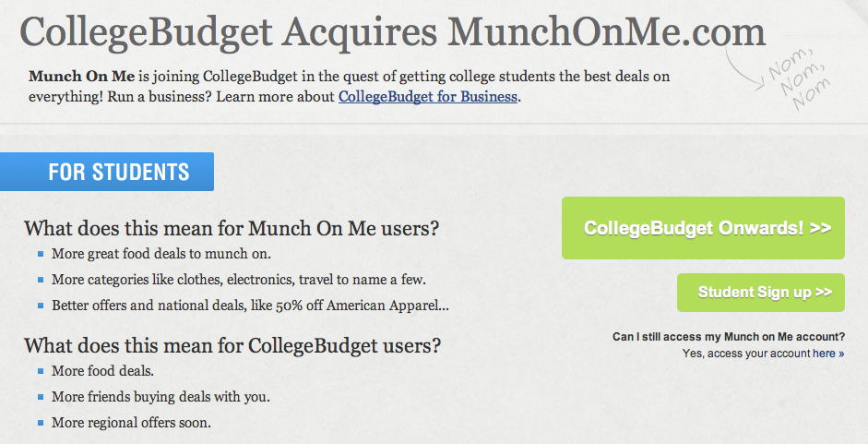Image resolution: width=868 pixels, height=444 pixels.
Task: Click bullet beside 'More friends buying deals'
Action: coord(42,398)
